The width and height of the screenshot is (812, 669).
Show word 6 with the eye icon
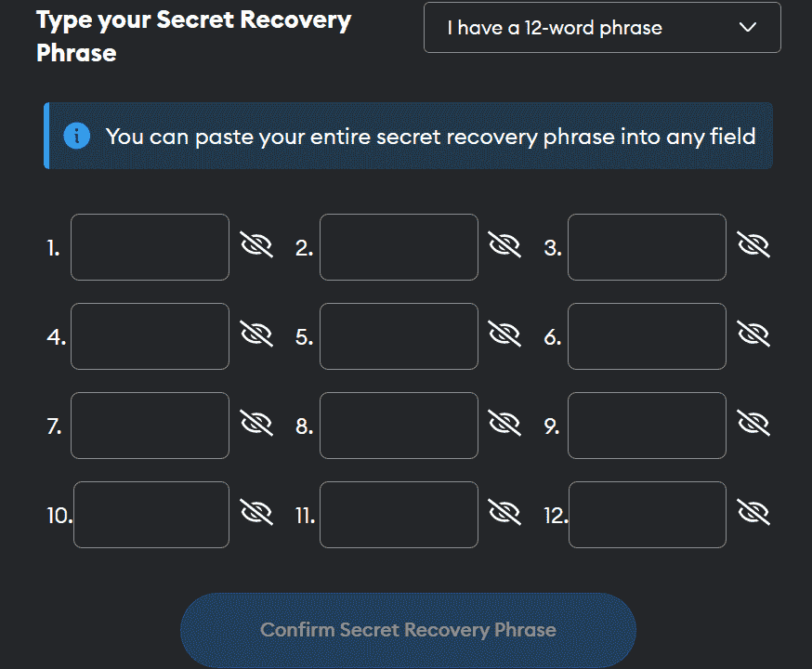pos(753,334)
